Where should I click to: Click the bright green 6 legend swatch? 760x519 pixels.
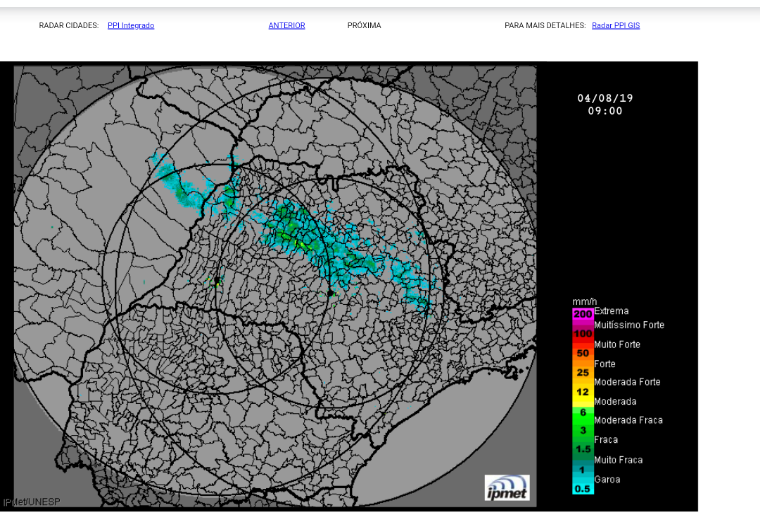click(583, 412)
